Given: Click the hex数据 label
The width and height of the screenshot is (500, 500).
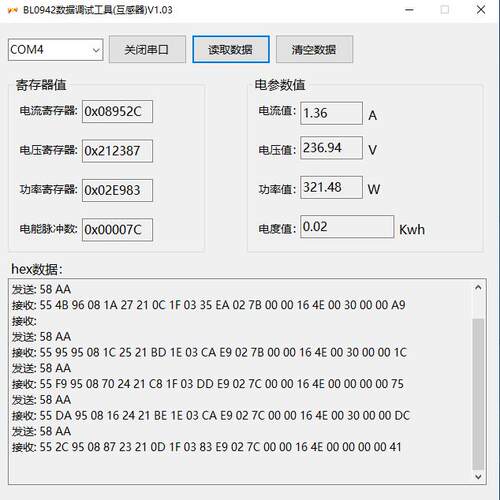Looking at the screenshot, I should click(x=37, y=269).
